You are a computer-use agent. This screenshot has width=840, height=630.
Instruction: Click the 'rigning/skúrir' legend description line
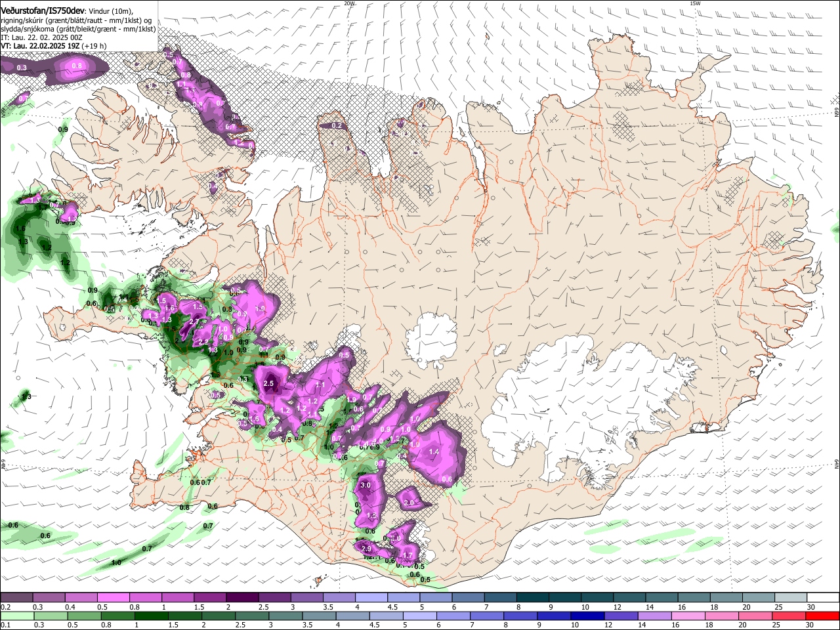[77, 20]
